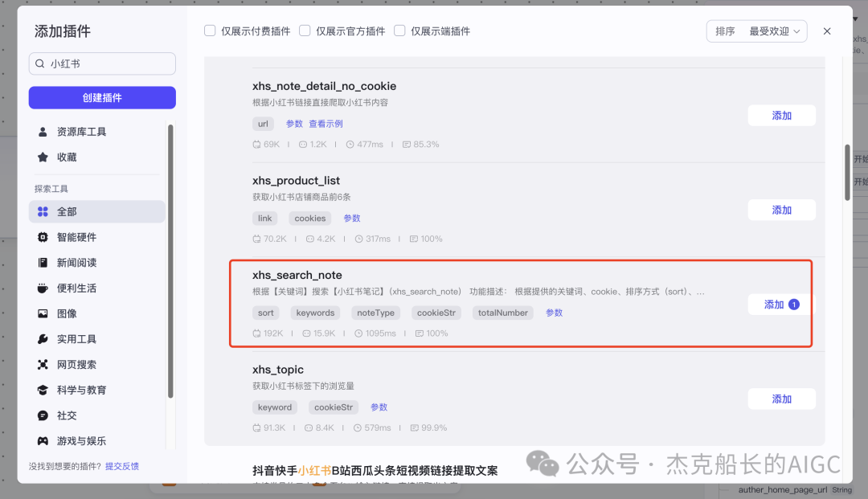This screenshot has height=499, width=868.
Task: Click the xhs_search_note plugin title
Action: [x=297, y=275]
